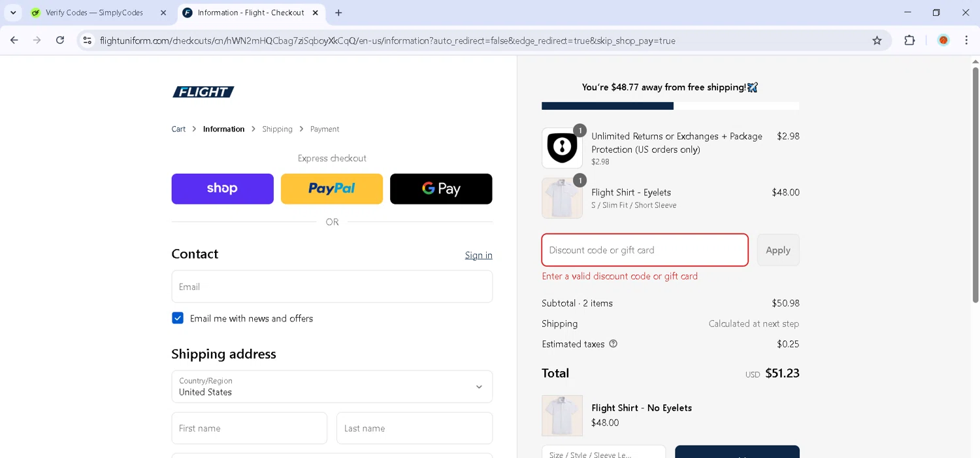Screen dimensions: 980x458
Task: Open the Extensions puzzle icon
Action: coord(909,41)
